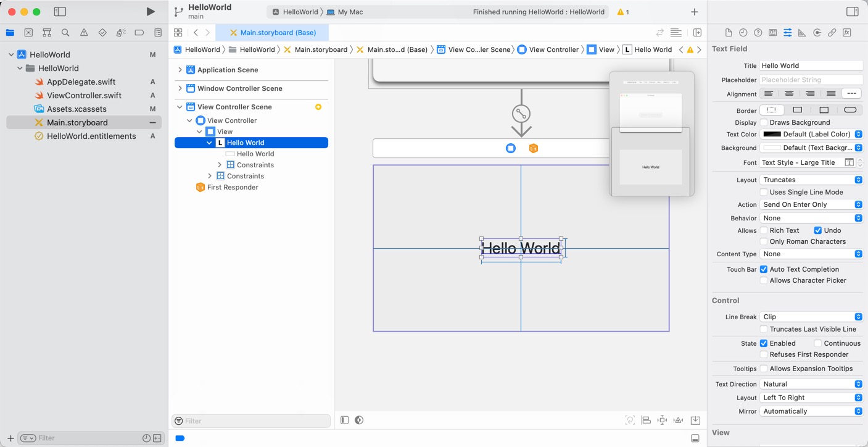The height and width of the screenshot is (447, 868).
Task: Open the related items grid menu
Action: click(x=178, y=33)
